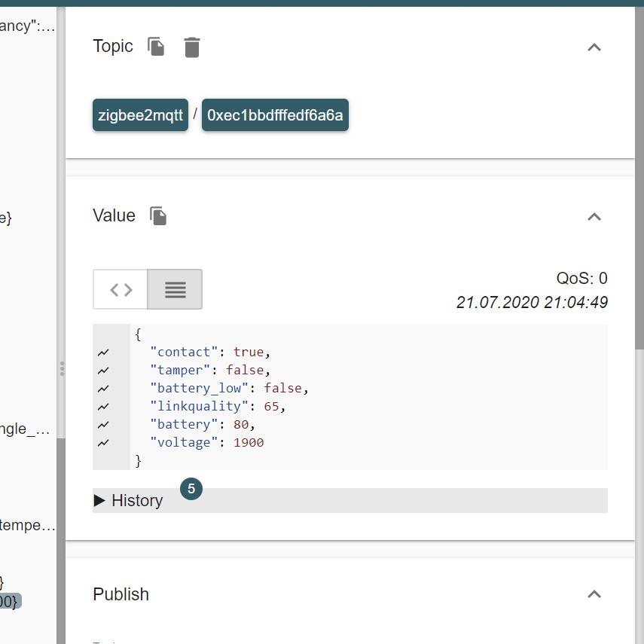Select the 0xec1bbdfffedf6a6a topic segment
644x644 pixels.
pyautogui.click(x=275, y=115)
